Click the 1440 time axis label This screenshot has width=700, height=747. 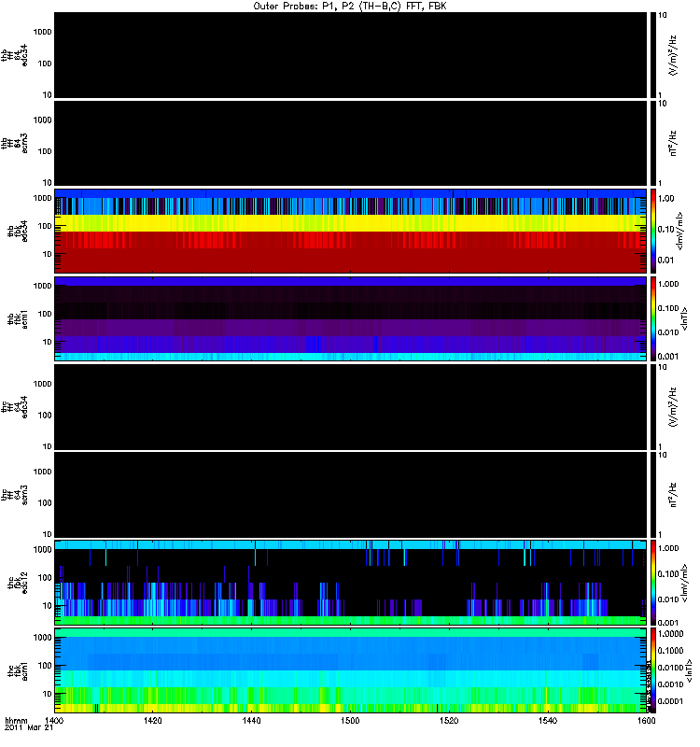[251, 720]
